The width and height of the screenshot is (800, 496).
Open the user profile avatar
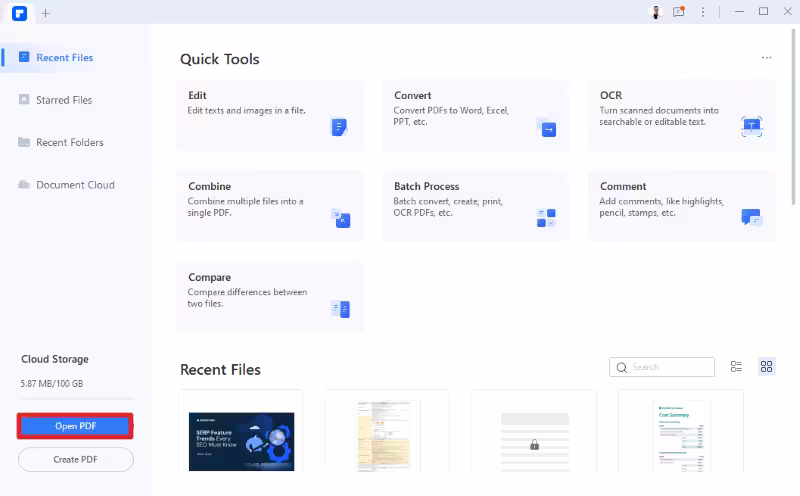click(656, 12)
